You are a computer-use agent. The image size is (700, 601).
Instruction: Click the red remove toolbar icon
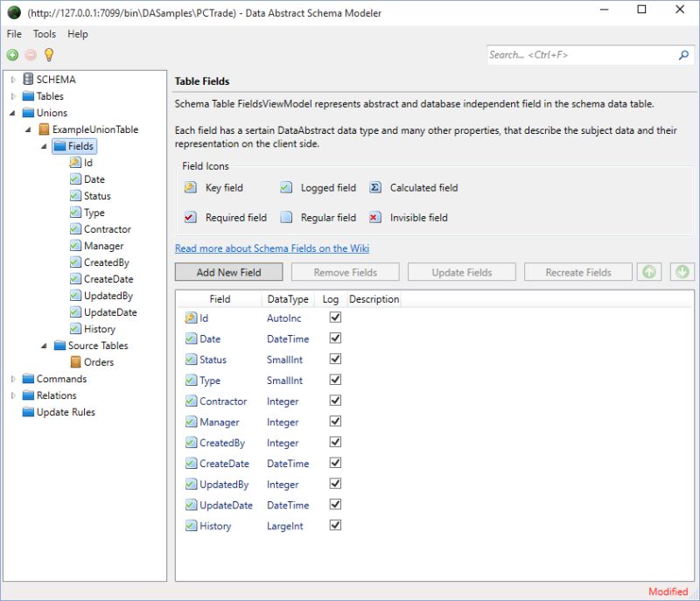pos(31,55)
